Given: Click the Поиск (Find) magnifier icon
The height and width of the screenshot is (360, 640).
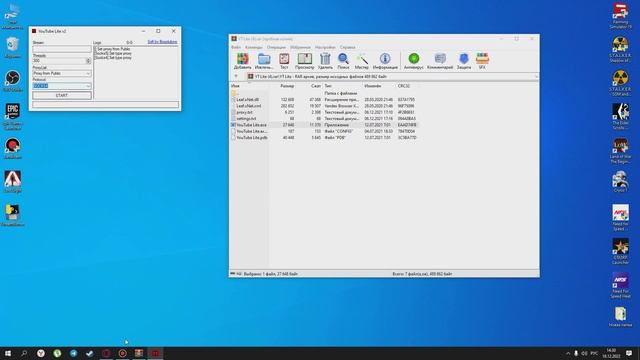Looking at the screenshot, I should 343,61.
